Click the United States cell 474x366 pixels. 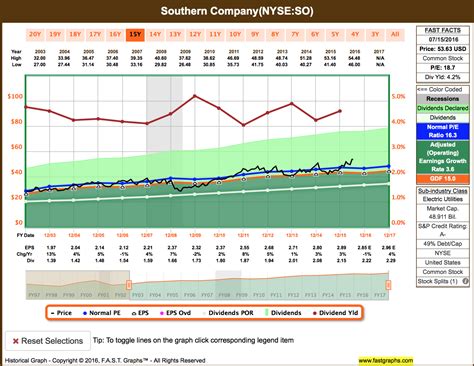coord(443,262)
